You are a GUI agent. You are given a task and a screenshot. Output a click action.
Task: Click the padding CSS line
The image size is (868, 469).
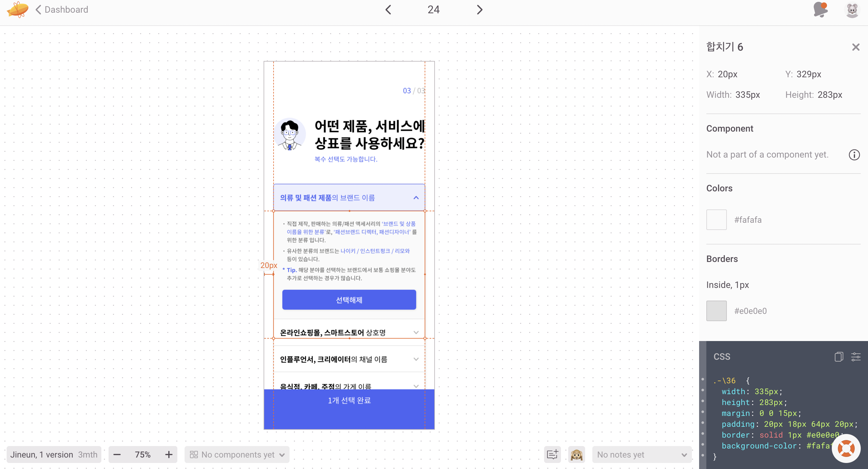789,424
